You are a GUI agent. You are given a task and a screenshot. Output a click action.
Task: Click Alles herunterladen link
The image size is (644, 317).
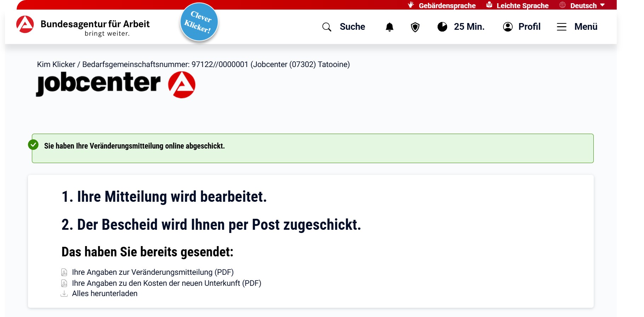[105, 294]
